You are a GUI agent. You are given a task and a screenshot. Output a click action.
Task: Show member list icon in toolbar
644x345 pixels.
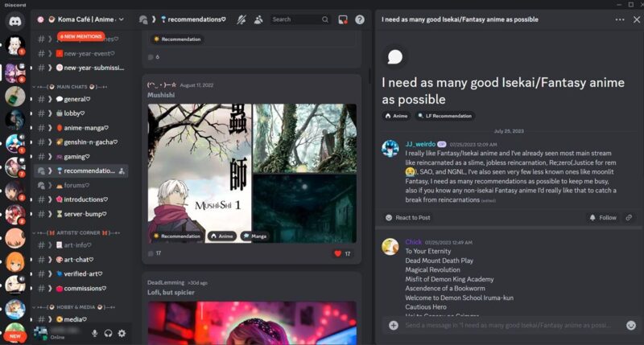(x=258, y=19)
